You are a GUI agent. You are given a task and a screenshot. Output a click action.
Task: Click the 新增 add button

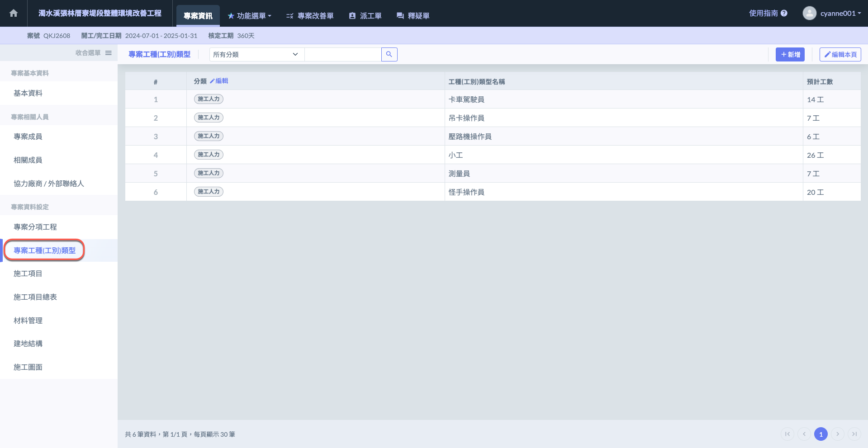(790, 54)
